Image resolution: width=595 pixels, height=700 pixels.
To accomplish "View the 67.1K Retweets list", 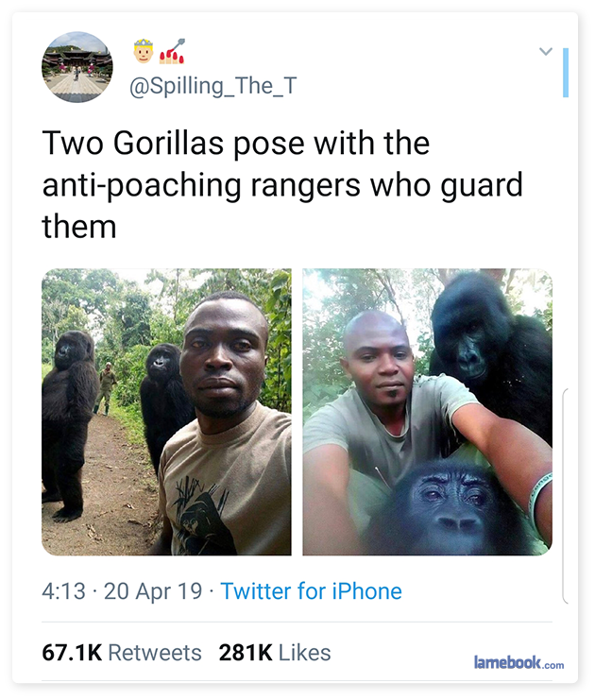I will pos(122,653).
